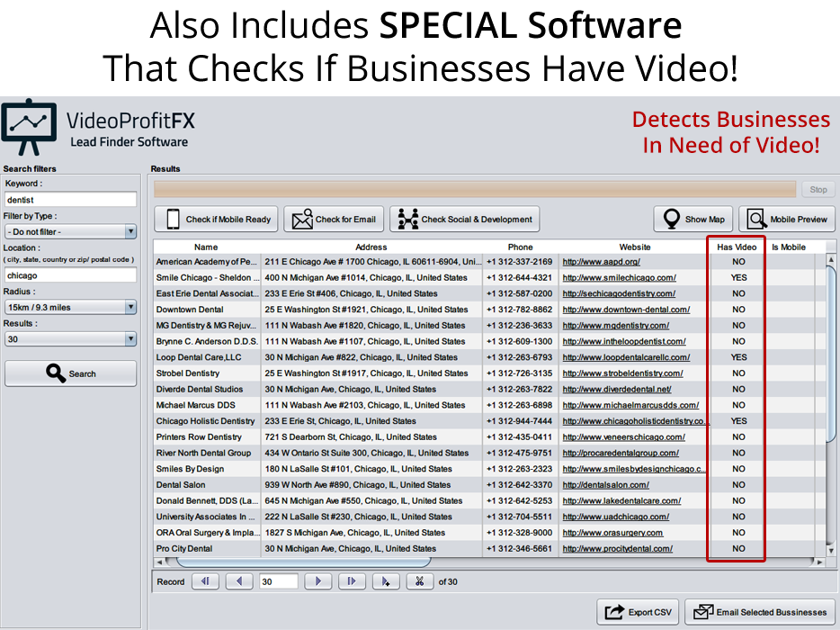The width and height of the screenshot is (840, 630).
Task: Click the table scroll down arrow
Action: 830,550
